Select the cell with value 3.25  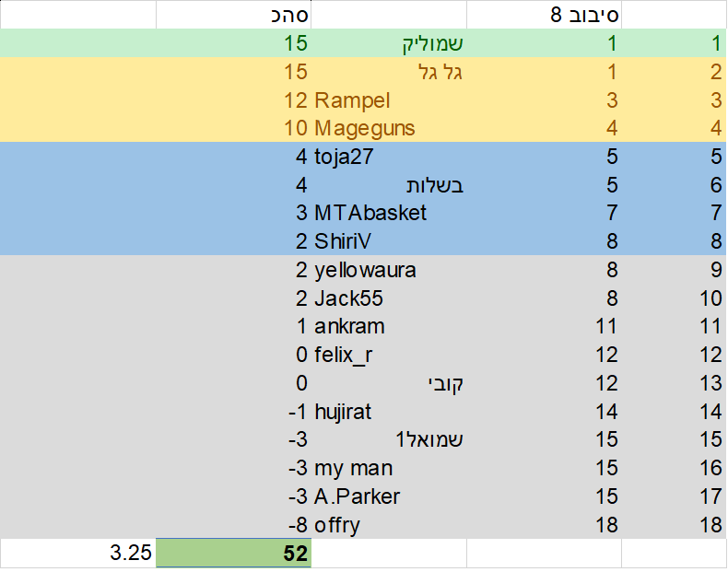click(x=78, y=553)
